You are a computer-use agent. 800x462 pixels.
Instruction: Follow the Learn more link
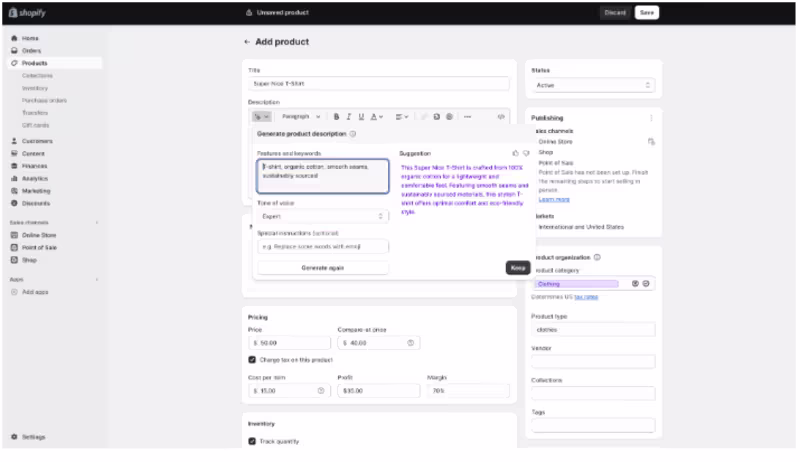(554, 199)
